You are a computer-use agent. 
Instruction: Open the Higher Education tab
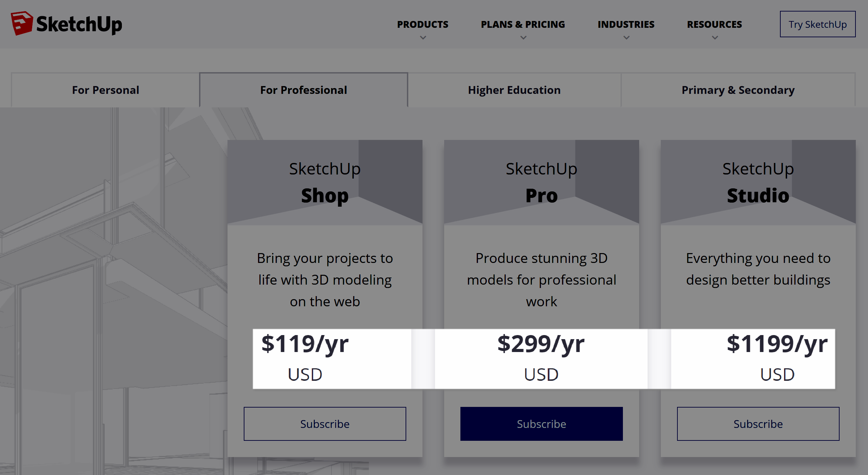click(514, 90)
